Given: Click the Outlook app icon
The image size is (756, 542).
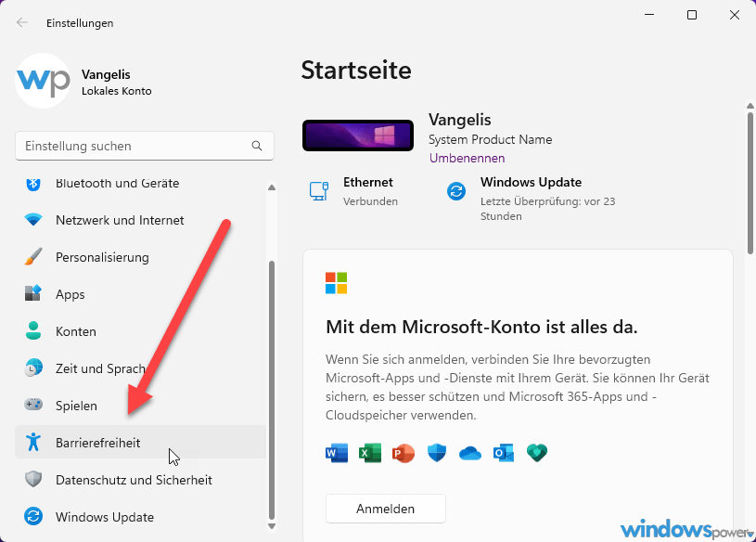Looking at the screenshot, I should (504, 453).
